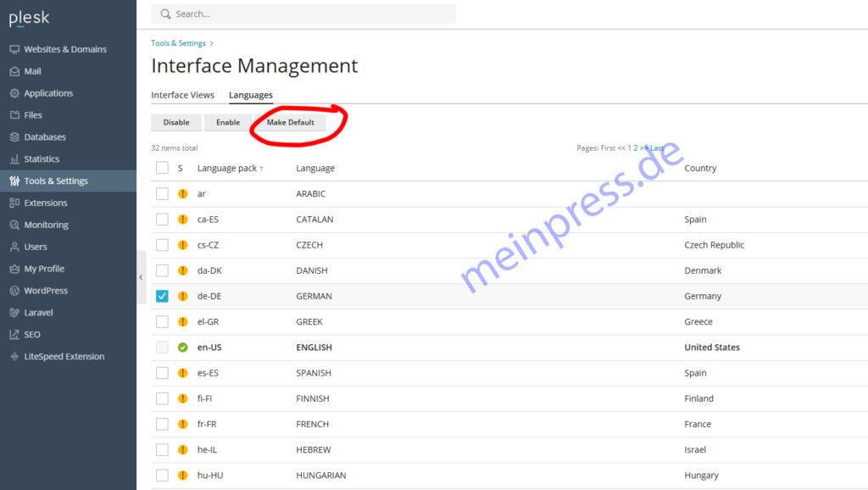The height and width of the screenshot is (490, 868).
Task: Open Statistics using the bar chart icon
Action: (x=14, y=159)
